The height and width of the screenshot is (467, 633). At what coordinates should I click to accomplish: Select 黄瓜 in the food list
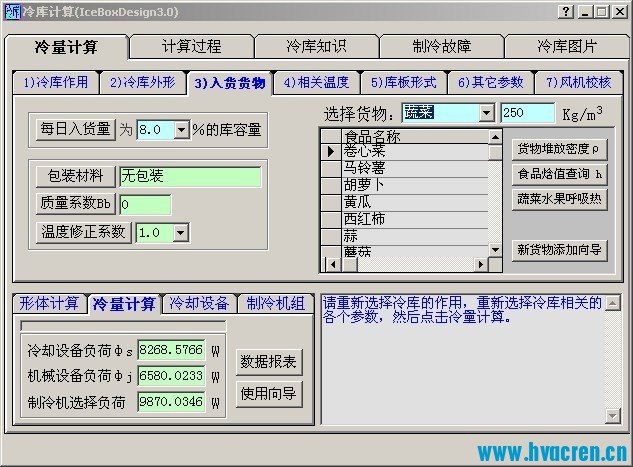click(414, 202)
